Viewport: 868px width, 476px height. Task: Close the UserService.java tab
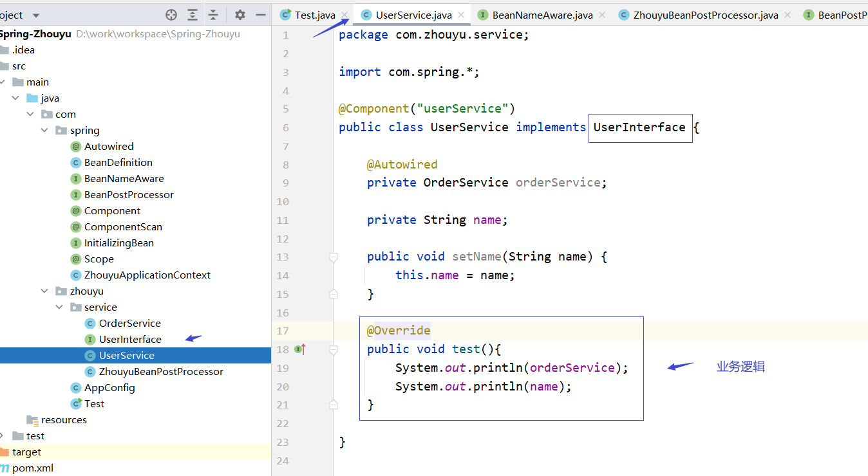[x=461, y=15]
